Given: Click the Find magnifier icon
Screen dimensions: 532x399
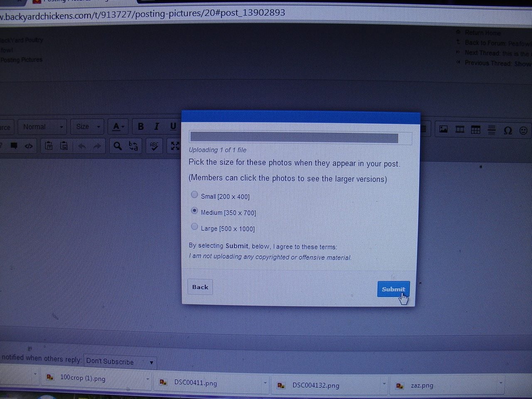Looking at the screenshot, I should coord(118,146).
